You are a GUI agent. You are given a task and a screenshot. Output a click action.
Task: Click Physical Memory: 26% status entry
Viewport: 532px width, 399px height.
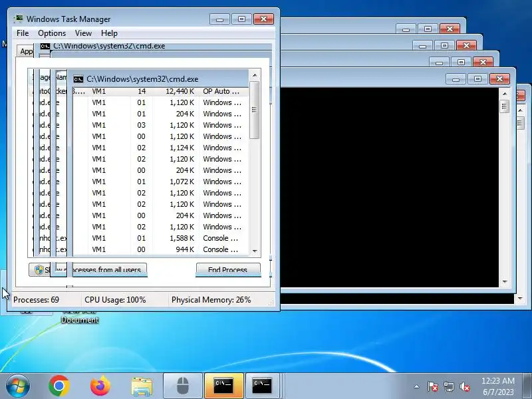point(211,300)
